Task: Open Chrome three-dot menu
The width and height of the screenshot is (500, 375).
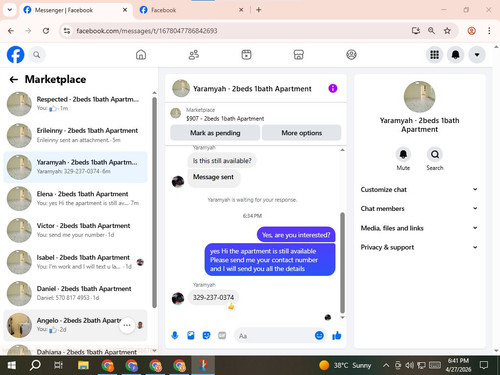Action: [x=489, y=31]
